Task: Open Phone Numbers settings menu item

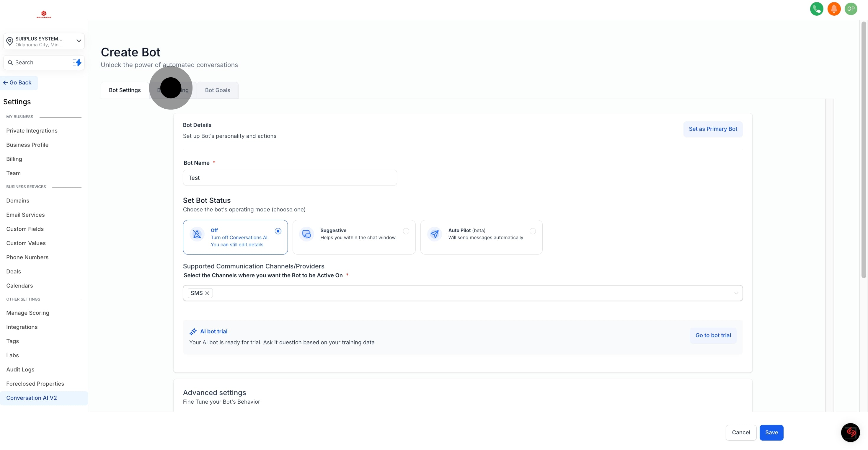Action: point(27,257)
